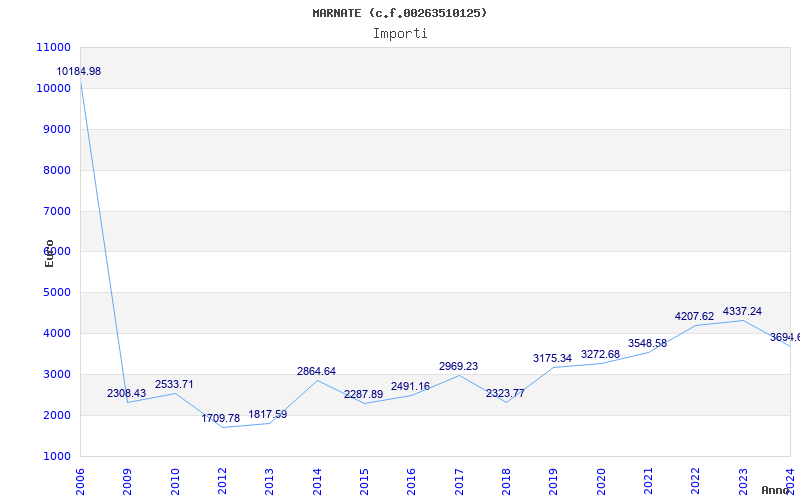The height and width of the screenshot is (500, 800).
Task: Click the 2000 y-axis tick label
Action: (56, 415)
